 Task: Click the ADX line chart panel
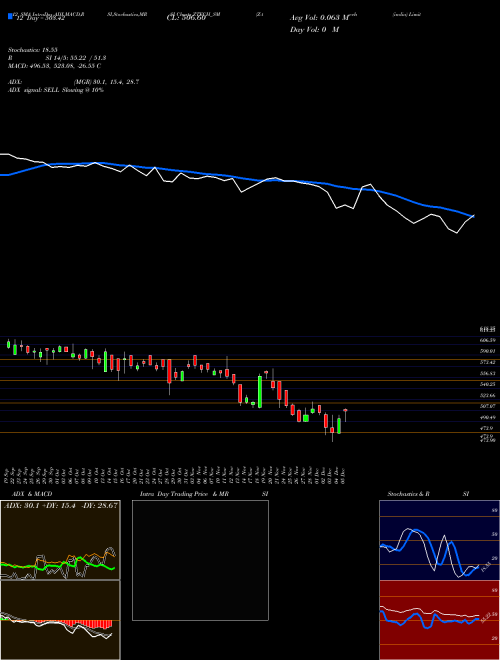(x=60, y=540)
